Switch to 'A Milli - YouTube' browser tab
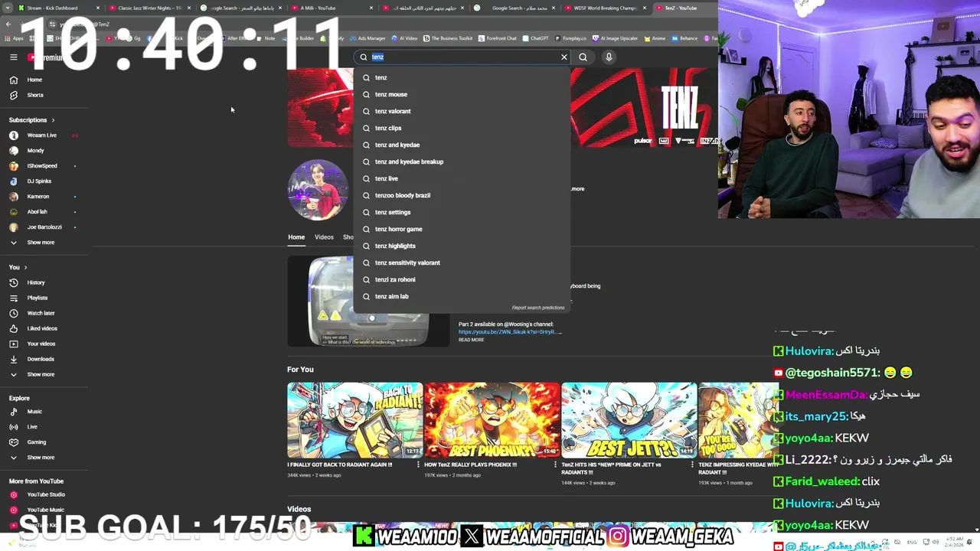 (331, 8)
